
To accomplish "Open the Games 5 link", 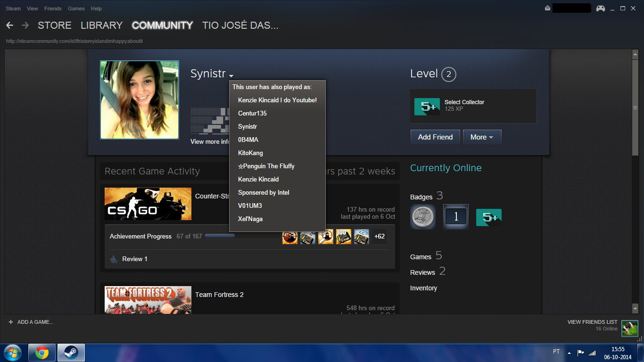I will [x=426, y=256].
